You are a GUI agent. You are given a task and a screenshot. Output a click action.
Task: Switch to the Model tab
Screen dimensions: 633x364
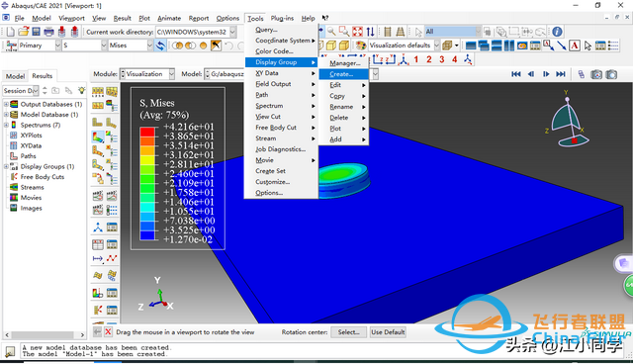pyautogui.click(x=15, y=76)
